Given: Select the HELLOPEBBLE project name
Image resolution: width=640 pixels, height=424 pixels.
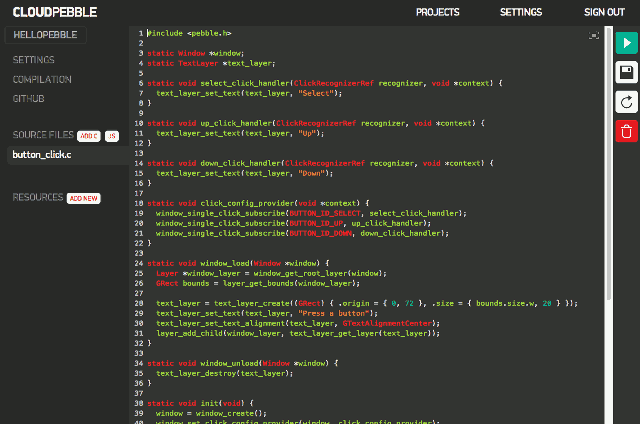Looking at the screenshot, I should point(45,35).
